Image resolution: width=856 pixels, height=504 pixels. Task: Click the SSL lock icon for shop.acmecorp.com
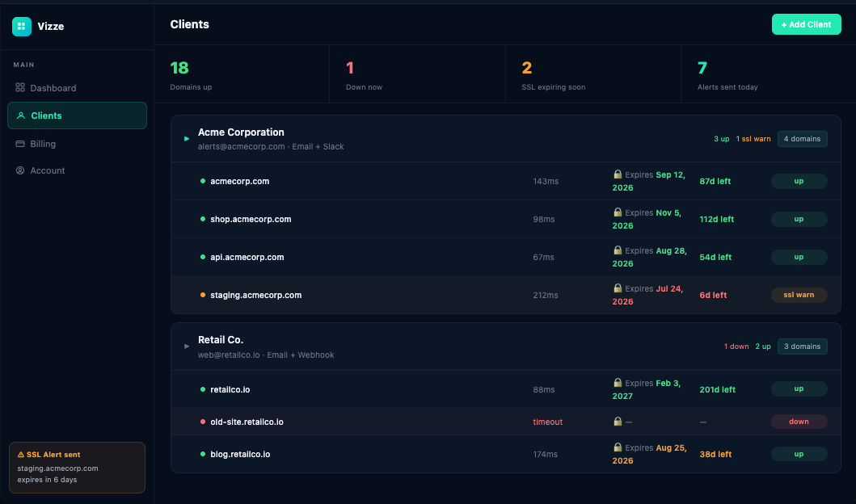pos(618,212)
